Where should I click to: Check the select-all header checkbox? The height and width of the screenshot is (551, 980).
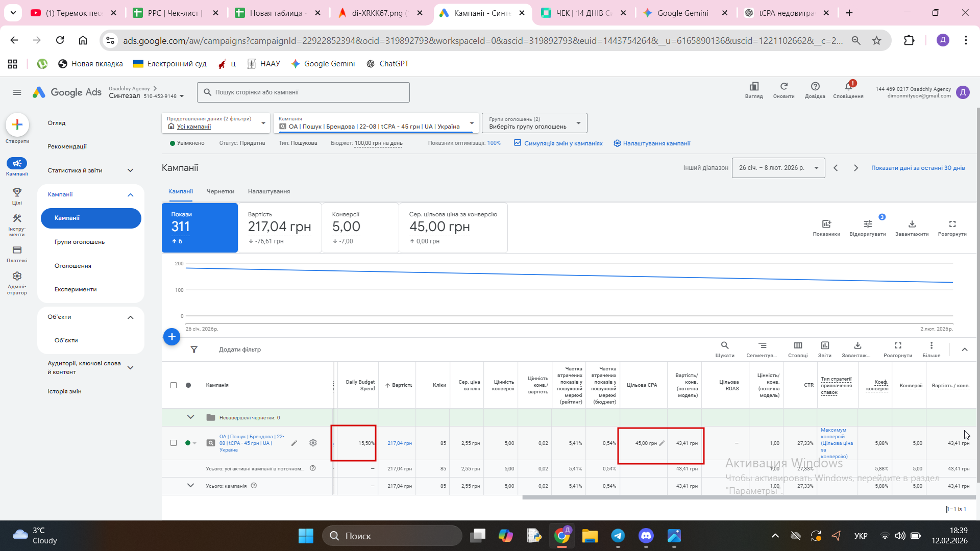coord(174,385)
